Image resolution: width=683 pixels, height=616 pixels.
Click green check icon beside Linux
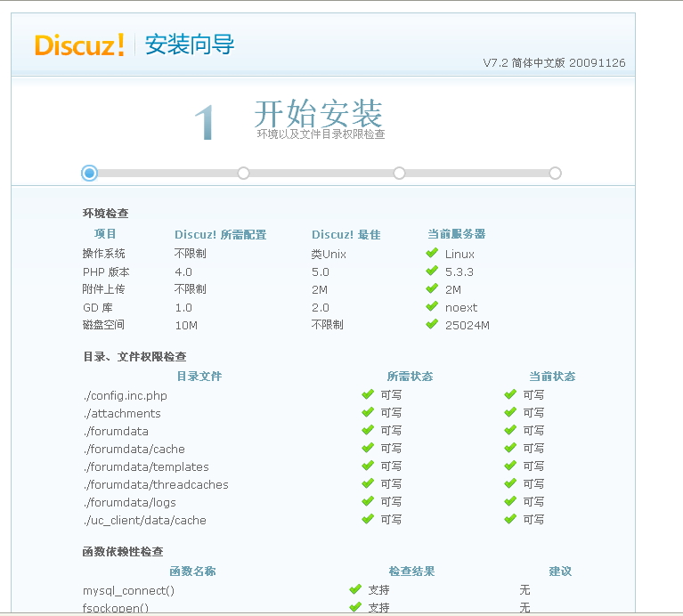tap(432, 253)
